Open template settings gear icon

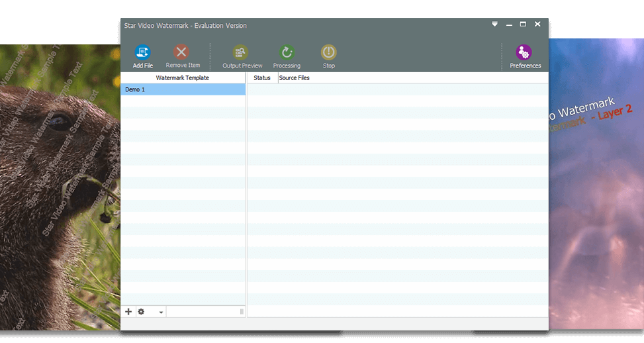point(141,312)
